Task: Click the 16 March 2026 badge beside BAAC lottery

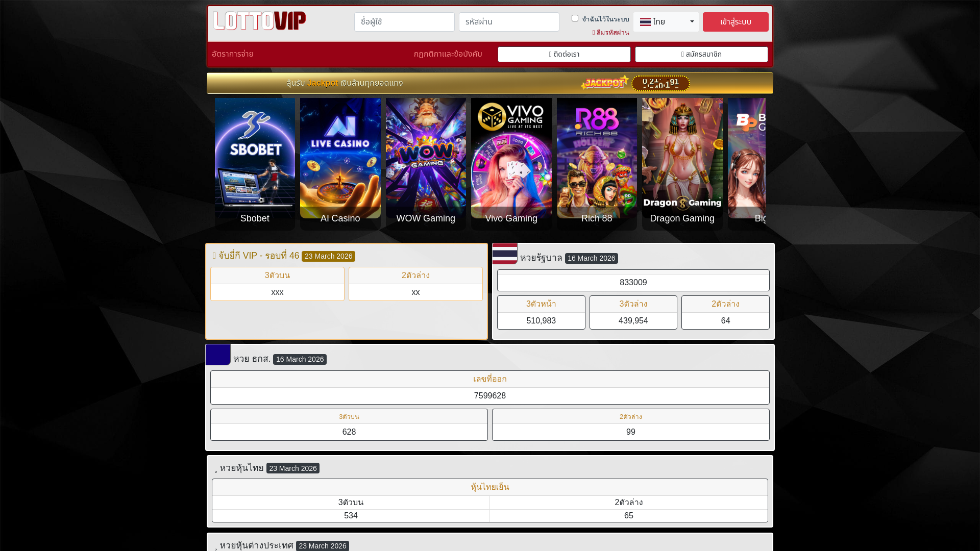Action: (300, 359)
